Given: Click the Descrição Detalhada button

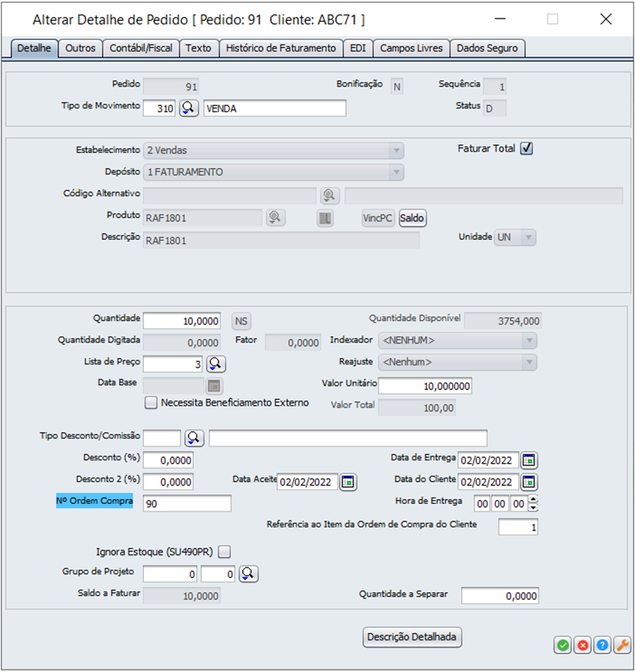Looking at the screenshot, I should 412,637.
